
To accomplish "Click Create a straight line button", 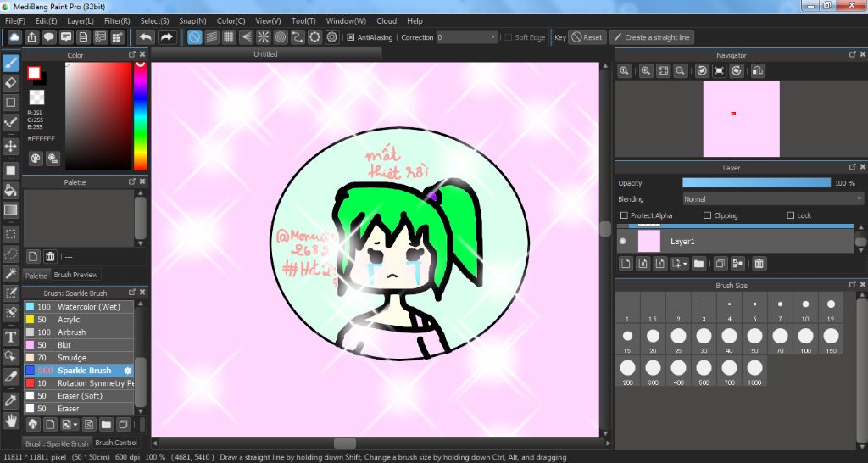I will point(652,37).
